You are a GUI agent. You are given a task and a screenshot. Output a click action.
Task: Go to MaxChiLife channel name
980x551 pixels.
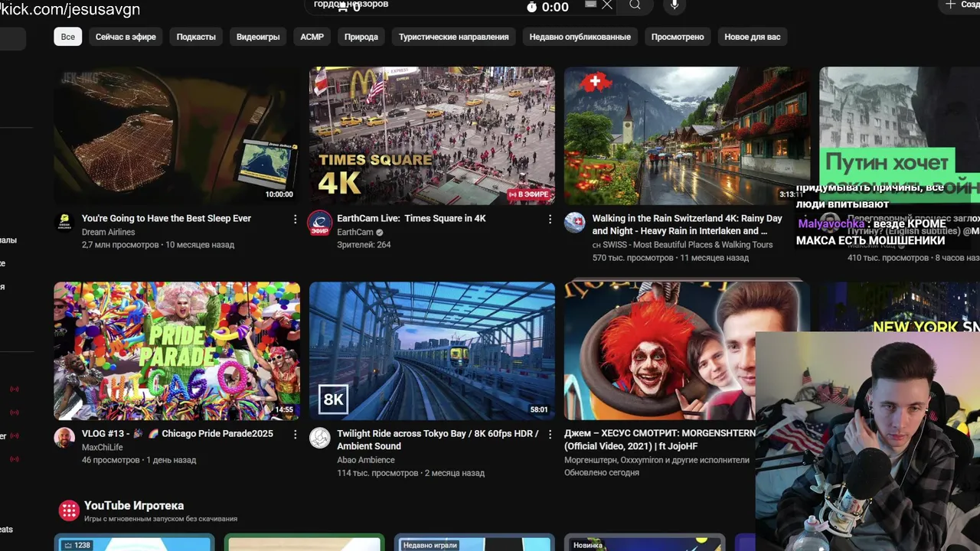pos(102,447)
